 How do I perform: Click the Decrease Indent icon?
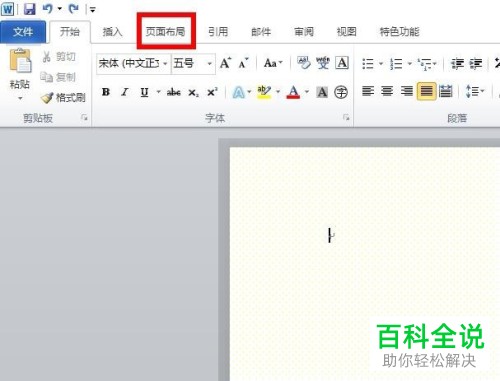tap(457, 63)
